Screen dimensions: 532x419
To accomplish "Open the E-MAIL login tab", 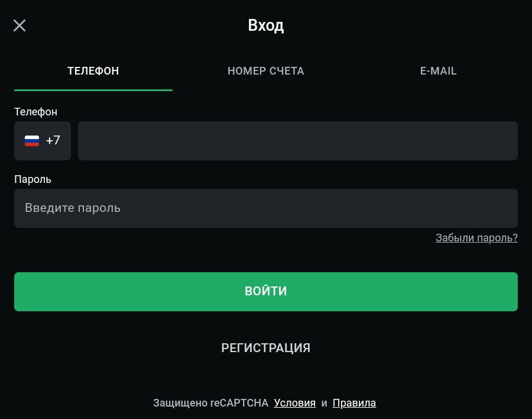I will 438,71.
